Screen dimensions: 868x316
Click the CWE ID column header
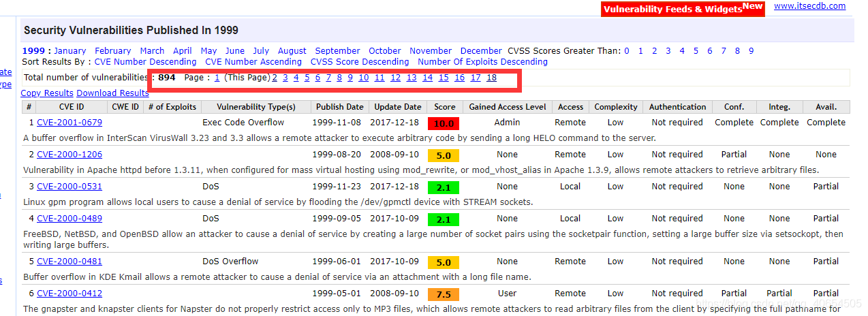[125, 107]
